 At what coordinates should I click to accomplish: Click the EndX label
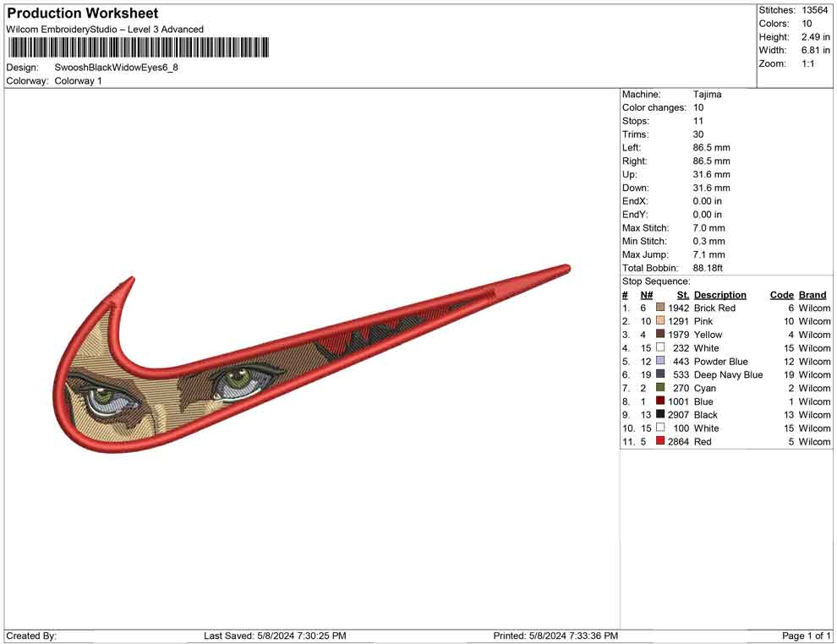(x=635, y=201)
